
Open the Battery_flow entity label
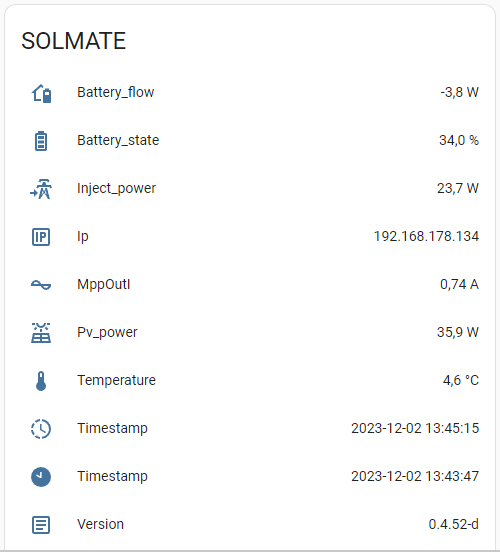pos(115,93)
